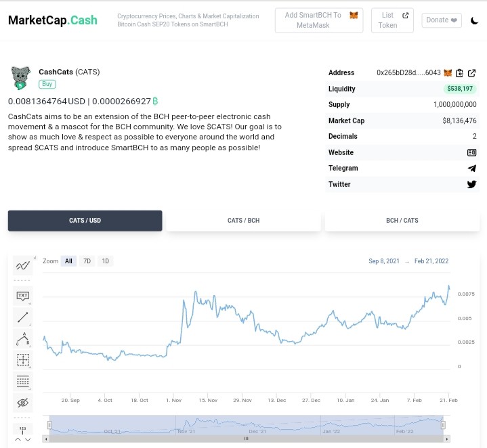487x448 pixels.
Task: Click the 123 price label tool
Action: (x=22, y=430)
